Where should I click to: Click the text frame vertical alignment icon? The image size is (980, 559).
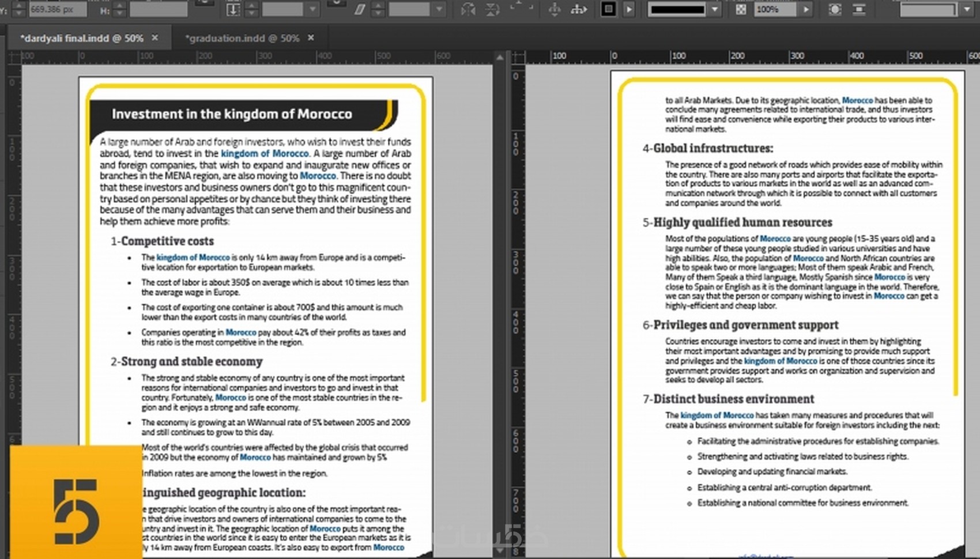233,9
